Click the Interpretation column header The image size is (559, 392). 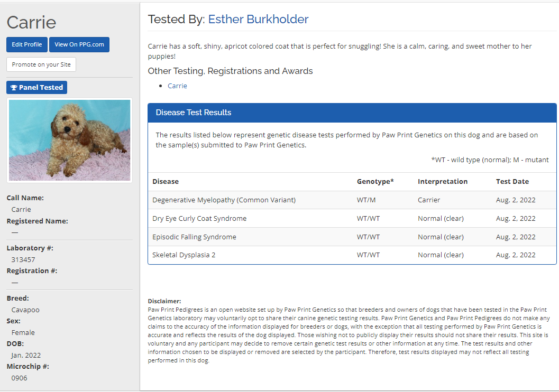click(442, 182)
